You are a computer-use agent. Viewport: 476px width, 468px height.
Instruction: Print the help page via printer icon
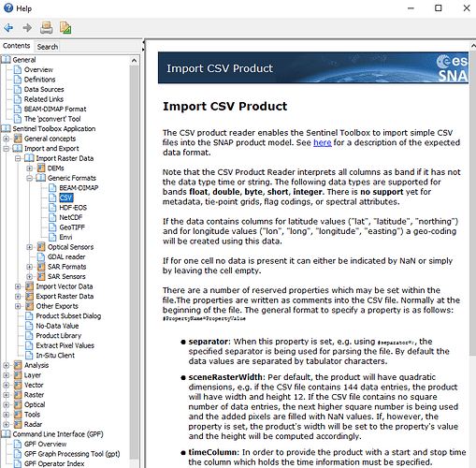pyautogui.click(x=47, y=28)
